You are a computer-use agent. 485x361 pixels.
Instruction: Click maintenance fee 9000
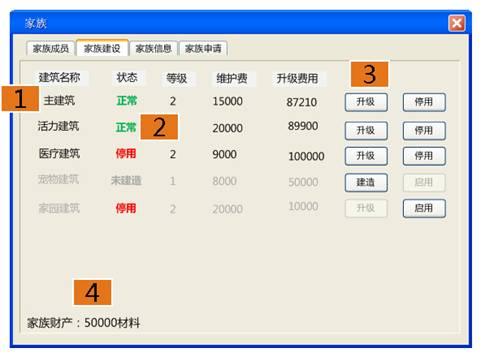(225, 154)
